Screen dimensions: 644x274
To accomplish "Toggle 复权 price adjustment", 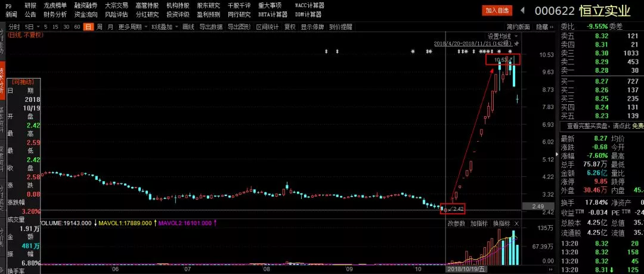I will click(290, 27).
